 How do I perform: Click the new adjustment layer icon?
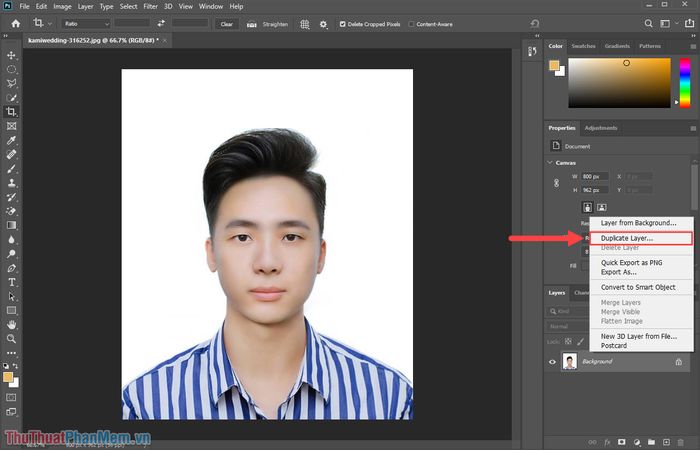point(637,442)
